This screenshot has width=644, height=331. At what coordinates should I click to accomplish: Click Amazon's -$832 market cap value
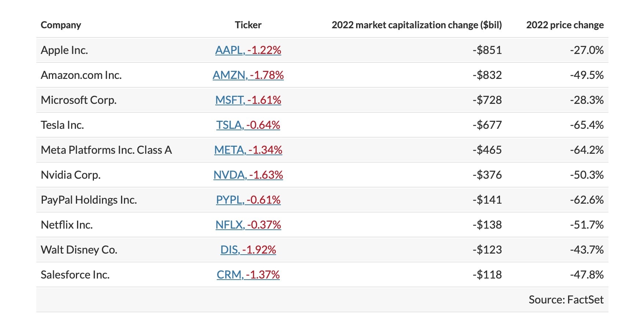(x=487, y=75)
